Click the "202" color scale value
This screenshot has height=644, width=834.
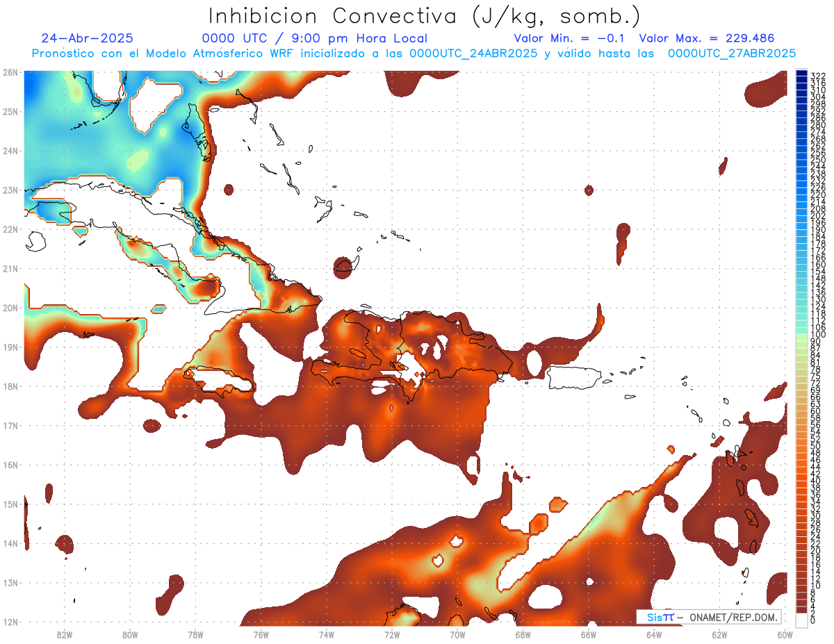(x=818, y=215)
